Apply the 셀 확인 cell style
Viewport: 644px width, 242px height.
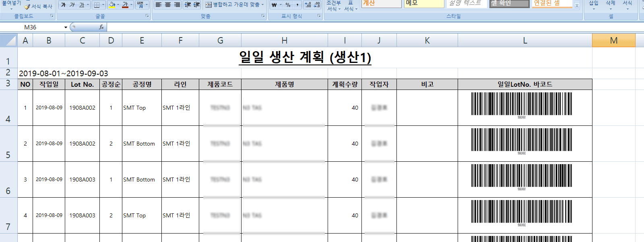click(509, 3)
